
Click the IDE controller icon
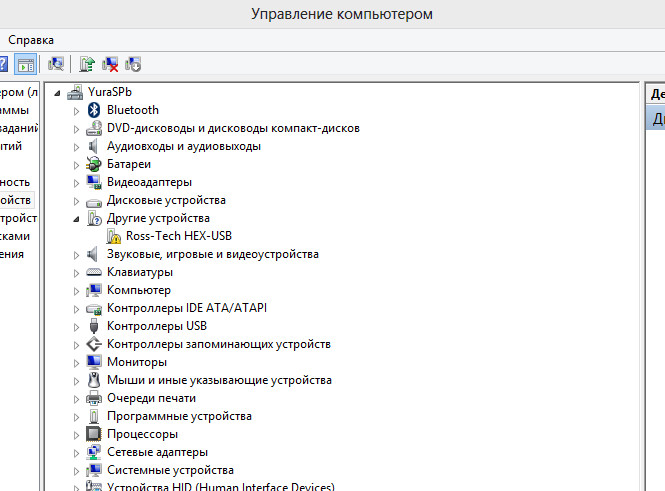pos(94,309)
